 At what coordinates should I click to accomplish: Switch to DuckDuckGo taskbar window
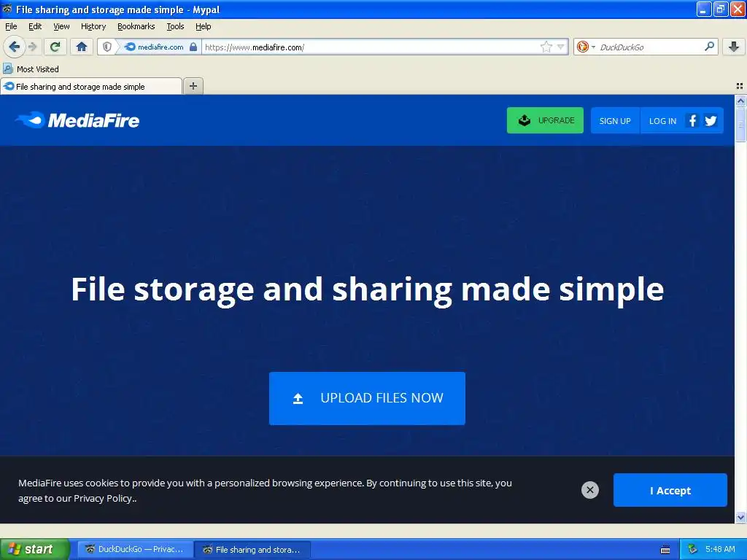pos(135,549)
